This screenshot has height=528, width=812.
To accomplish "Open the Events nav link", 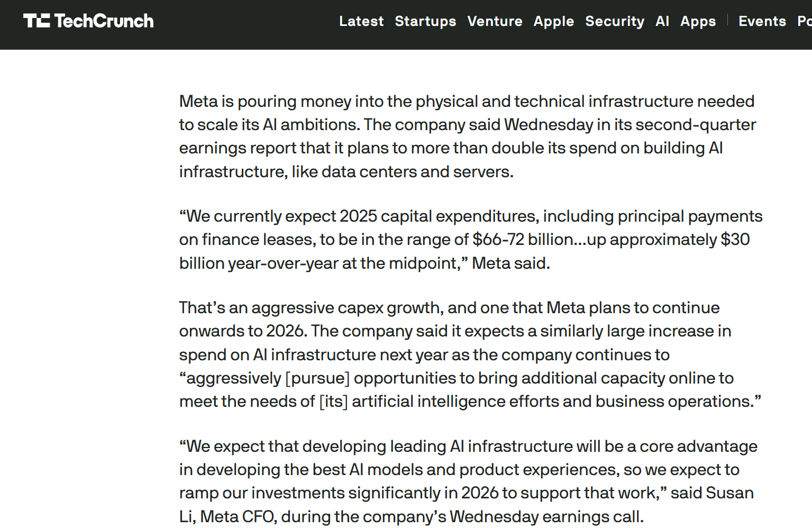I will [762, 21].
